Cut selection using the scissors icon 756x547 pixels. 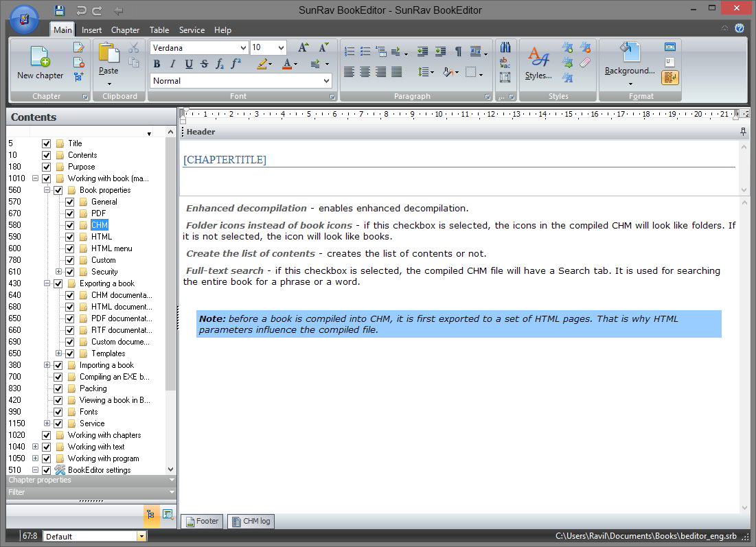click(134, 47)
